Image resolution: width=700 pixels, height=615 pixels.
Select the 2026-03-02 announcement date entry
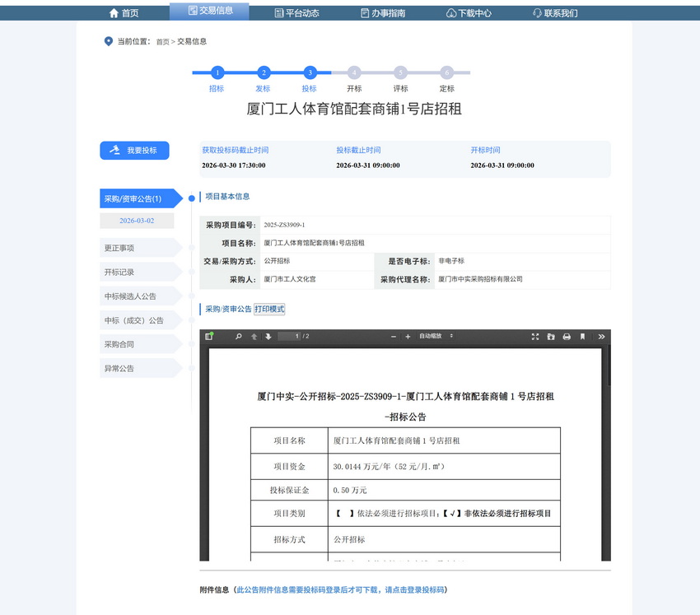tap(137, 221)
